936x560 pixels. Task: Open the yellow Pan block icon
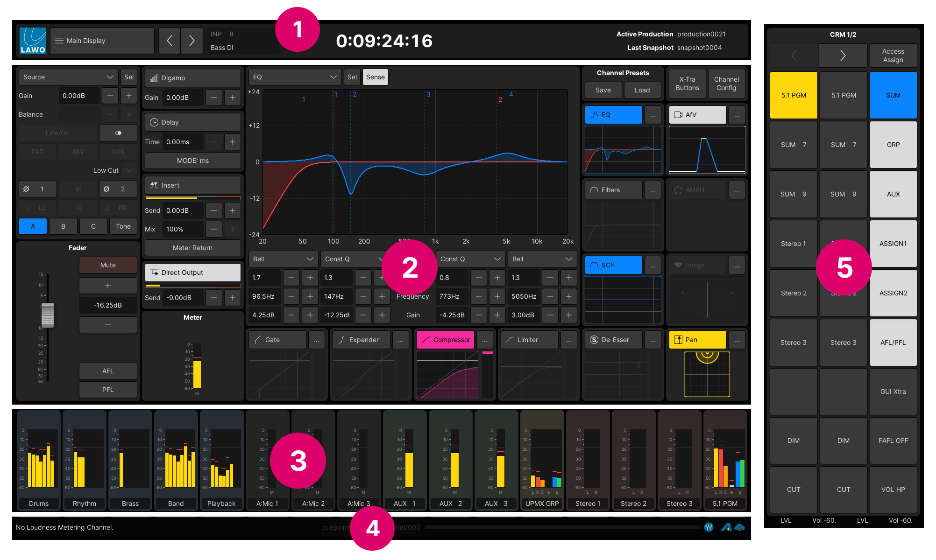679,340
